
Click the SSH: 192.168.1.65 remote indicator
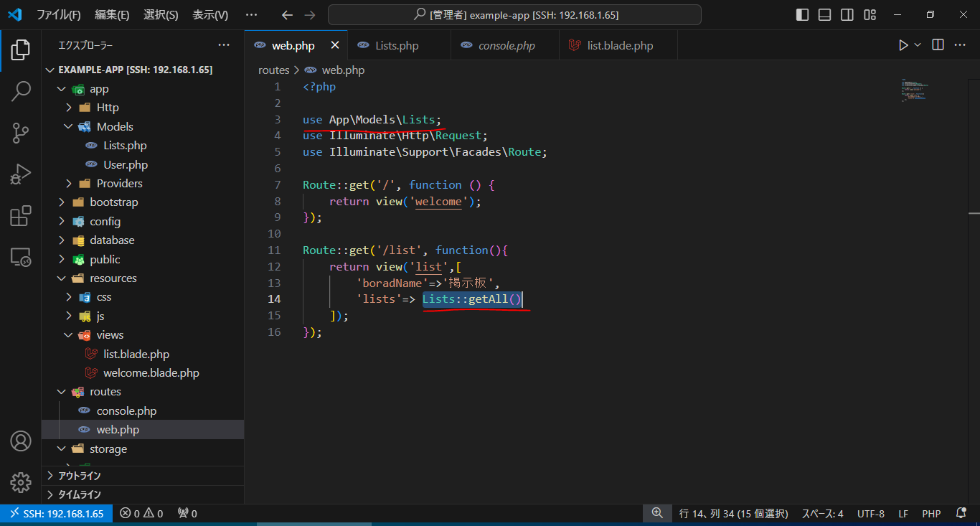coord(57,514)
